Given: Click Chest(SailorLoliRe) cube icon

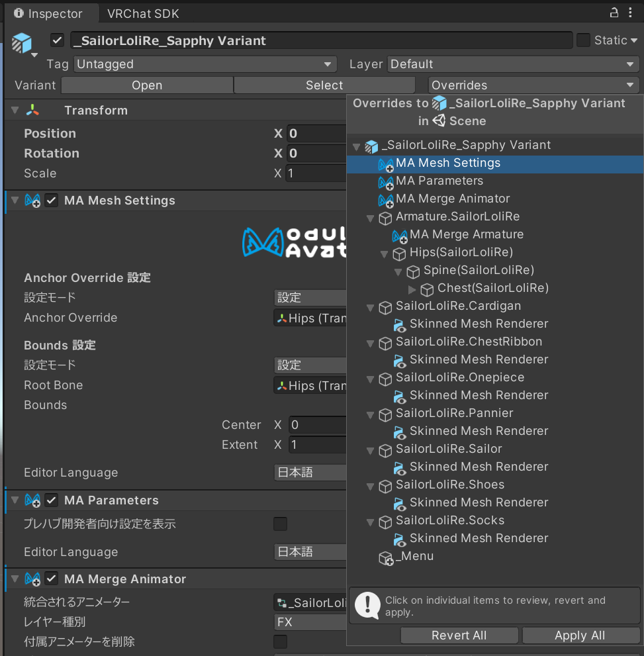Looking at the screenshot, I should pos(426,289).
